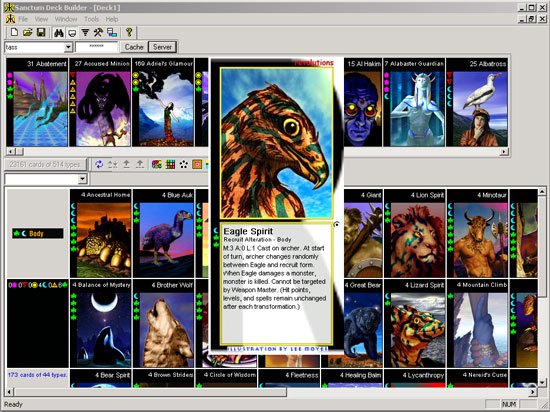Select the Lion Spirit card in deck
Screen dimensions: 550x412
pos(415,234)
